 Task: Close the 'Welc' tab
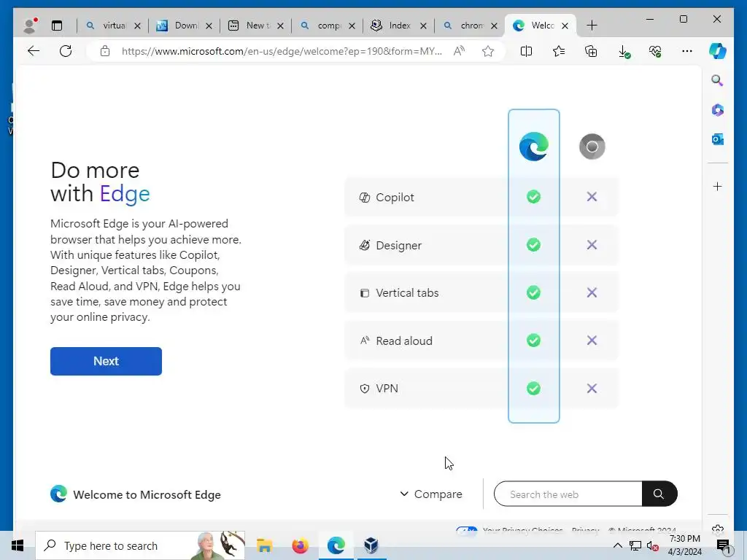(565, 26)
